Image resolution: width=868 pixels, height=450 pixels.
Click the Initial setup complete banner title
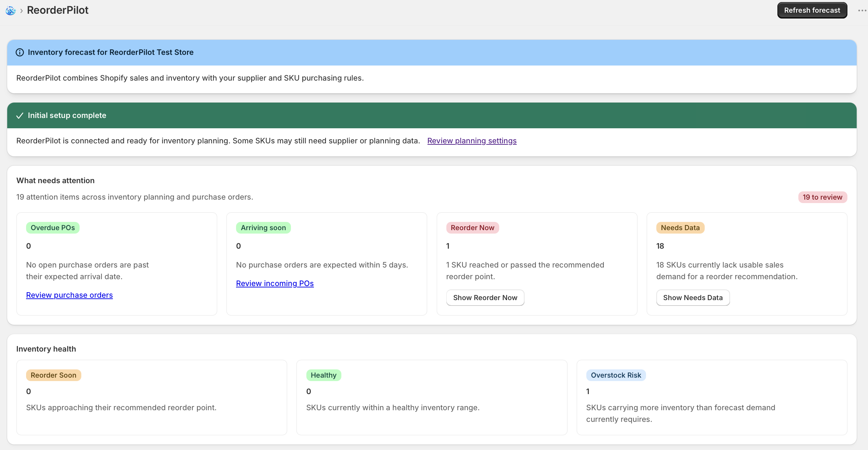(x=67, y=116)
